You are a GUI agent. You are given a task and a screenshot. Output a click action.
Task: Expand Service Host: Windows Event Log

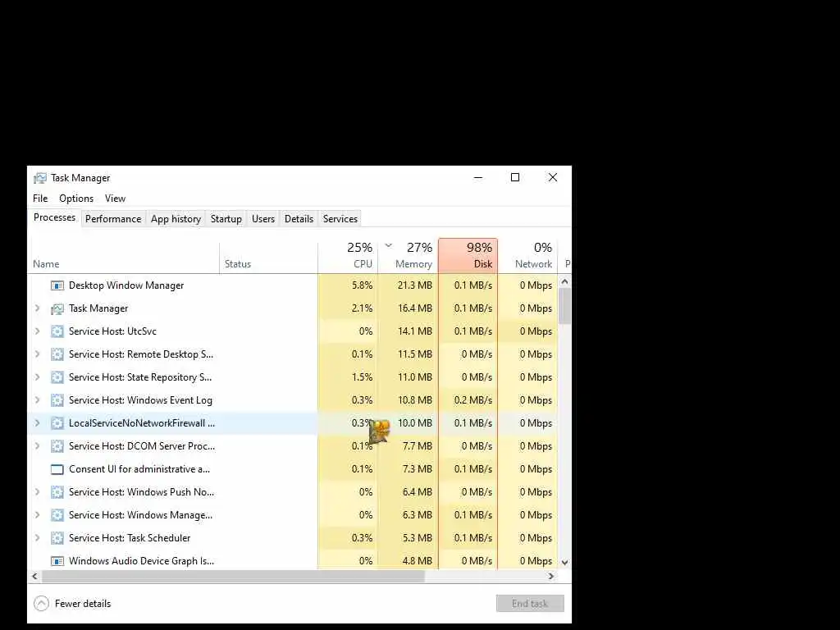point(37,400)
